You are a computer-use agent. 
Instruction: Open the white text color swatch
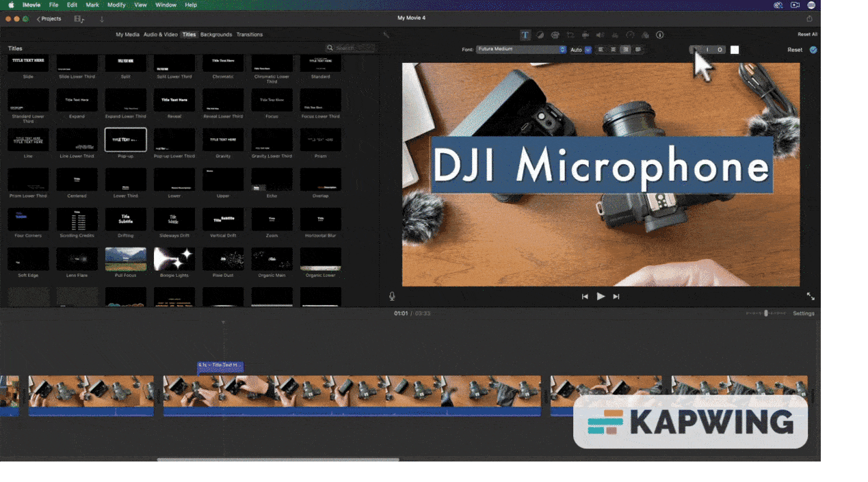pos(735,50)
